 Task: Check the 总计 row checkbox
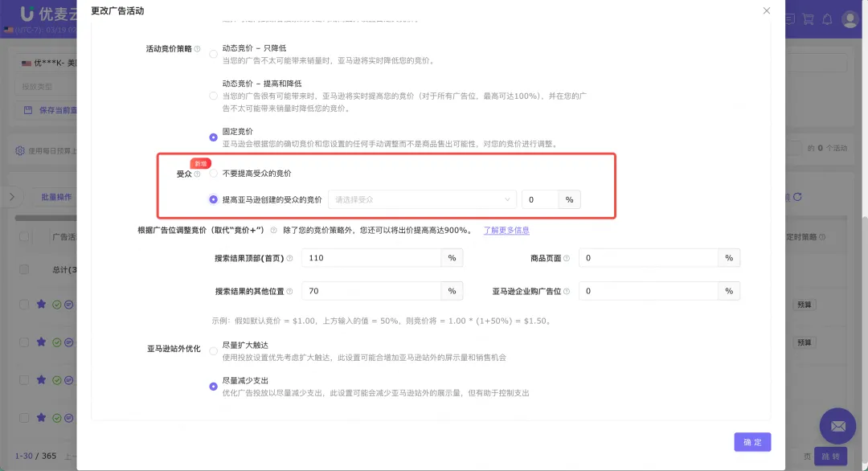(x=23, y=268)
